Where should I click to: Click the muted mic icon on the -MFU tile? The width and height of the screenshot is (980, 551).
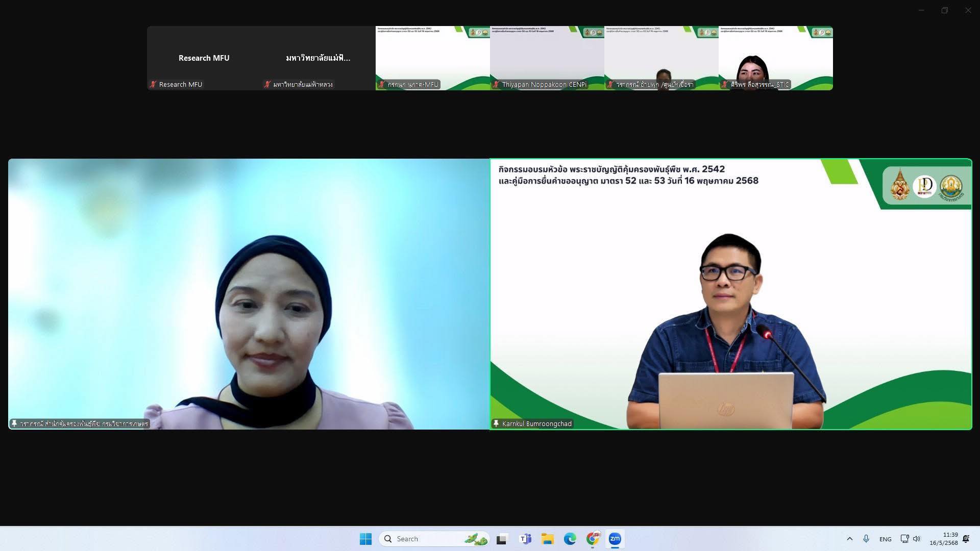point(381,84)
